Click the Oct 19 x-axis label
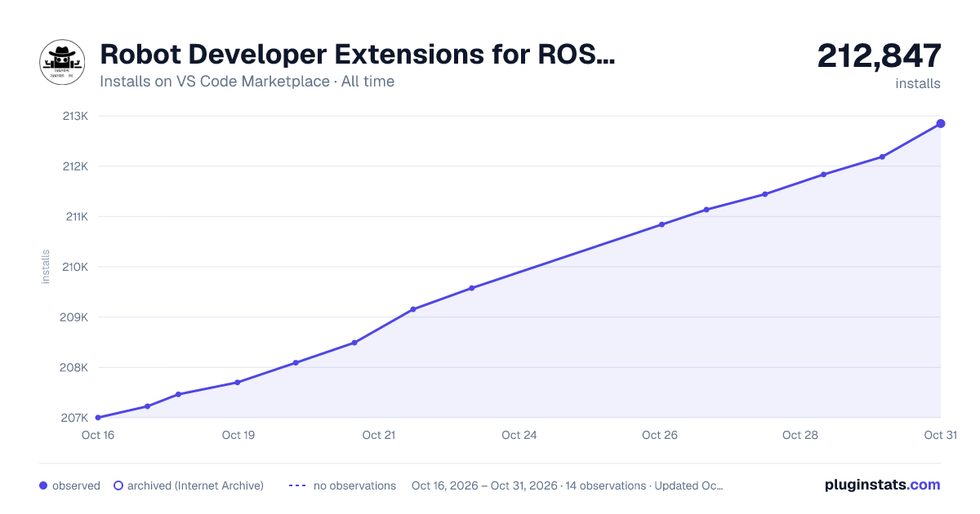The image size is (980, 514). pos(238,435)
